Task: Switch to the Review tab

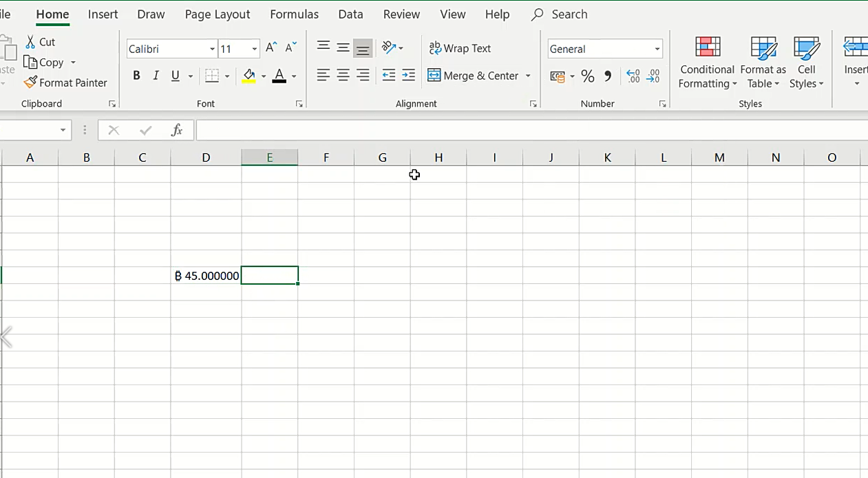Action: click(x=401, y=14)
